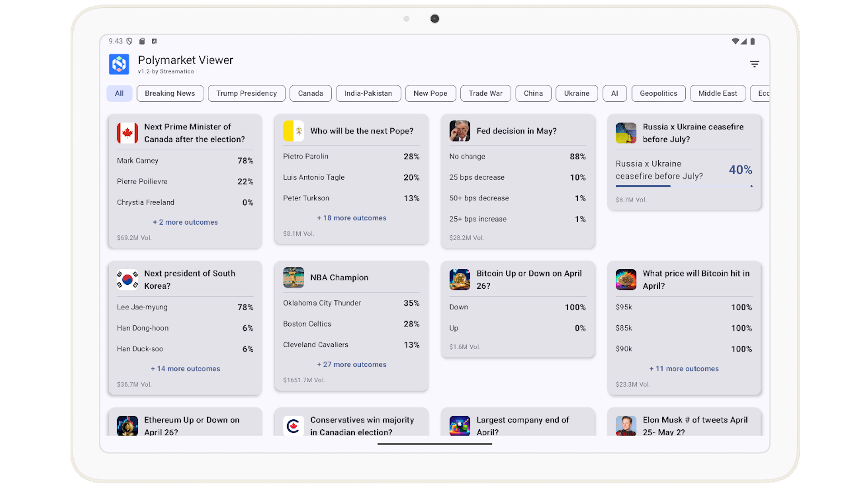Click the South Korea flag icon
Viewport: 868px width, 488px height.
[127, 280]
